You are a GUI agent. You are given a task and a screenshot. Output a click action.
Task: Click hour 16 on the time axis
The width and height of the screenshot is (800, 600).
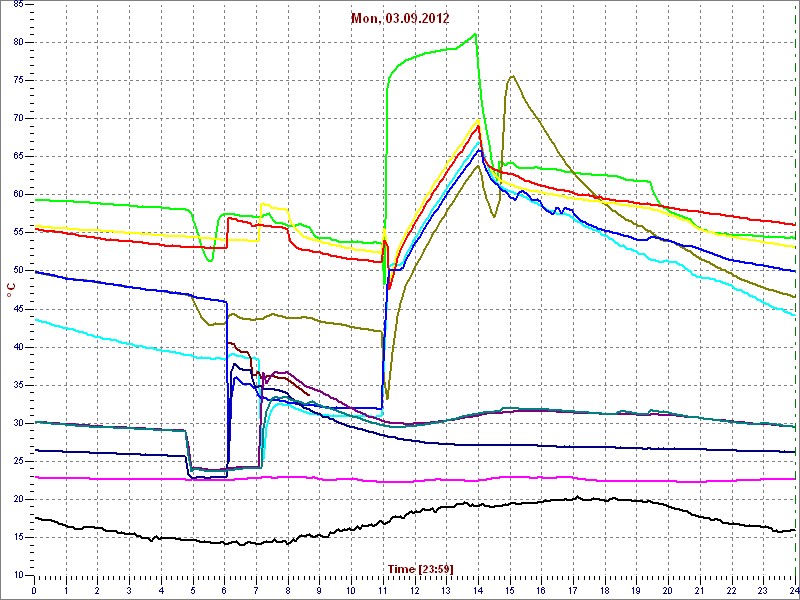pyautogui.click(x=540, y=590)
